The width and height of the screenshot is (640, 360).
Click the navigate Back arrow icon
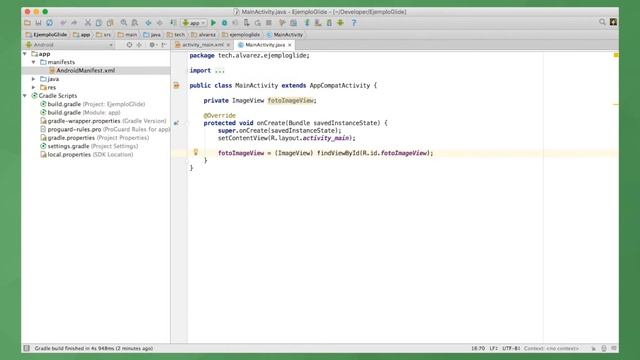(x=148, y=23)
